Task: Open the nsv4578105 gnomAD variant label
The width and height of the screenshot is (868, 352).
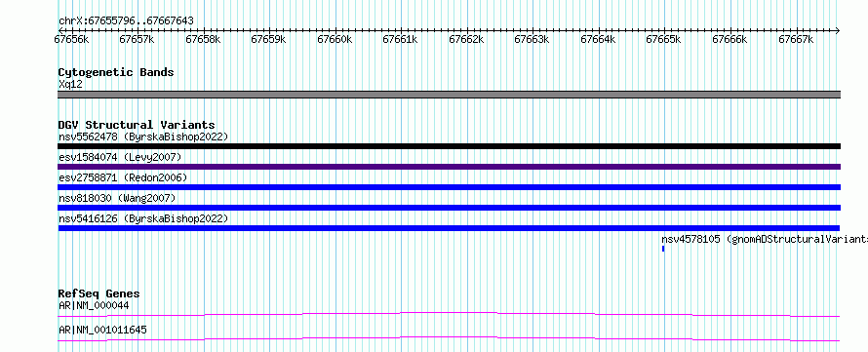Action: pos(765,240)
